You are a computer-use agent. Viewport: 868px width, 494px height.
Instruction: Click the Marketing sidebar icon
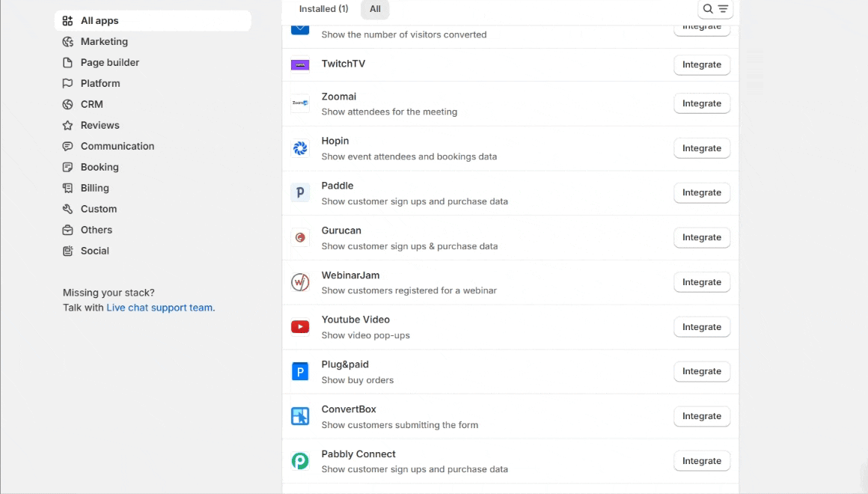(x=67, y=41)
